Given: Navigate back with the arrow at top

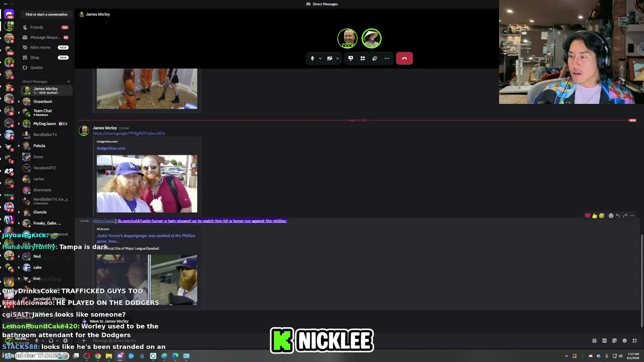Looking at the screenshot, I should pyautogui.click(x=5, y=4).
